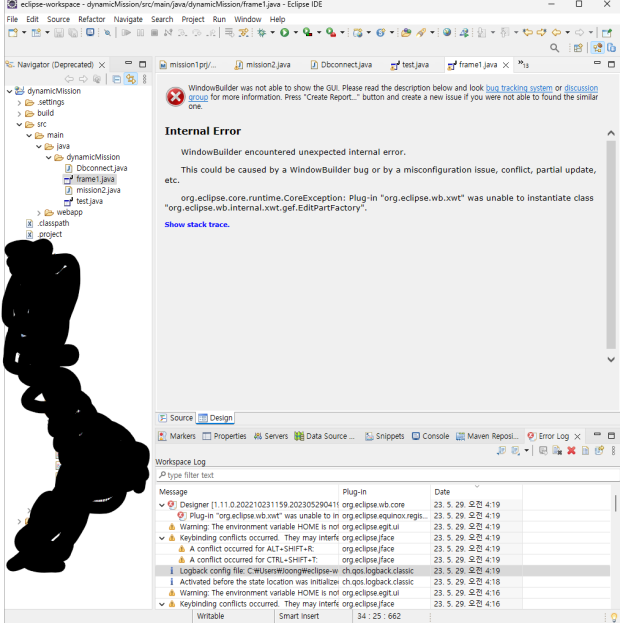The height and width of the screenshot is (623, 620).
Task: Click the Export Log icon in Error Log
Action: (502, 451)
